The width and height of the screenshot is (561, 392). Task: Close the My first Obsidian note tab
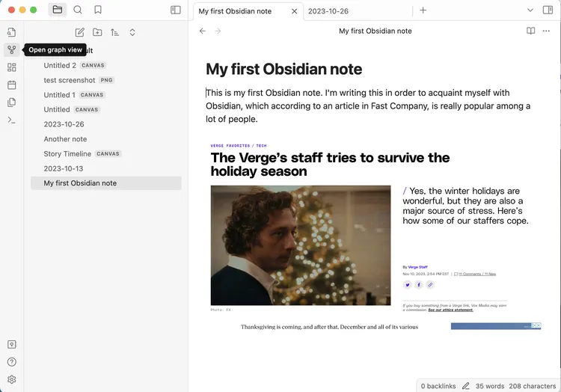coord(294,11)
